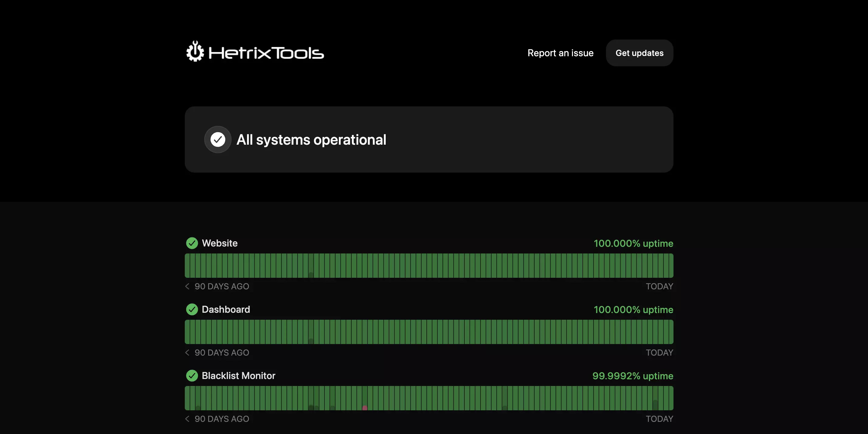The width and height of the screenshot is (868, 434).
Task: Click the red incident marker in Blacklist Monitor bar
Action: point(365,408)
